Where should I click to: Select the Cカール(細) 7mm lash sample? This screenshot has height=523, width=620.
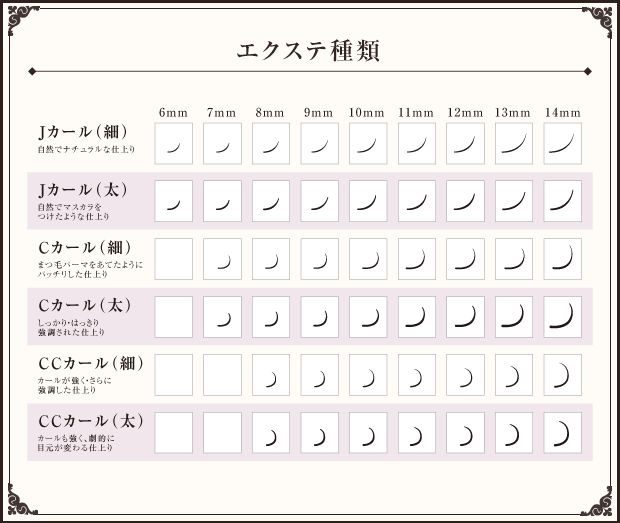click(x=222, y=259)
